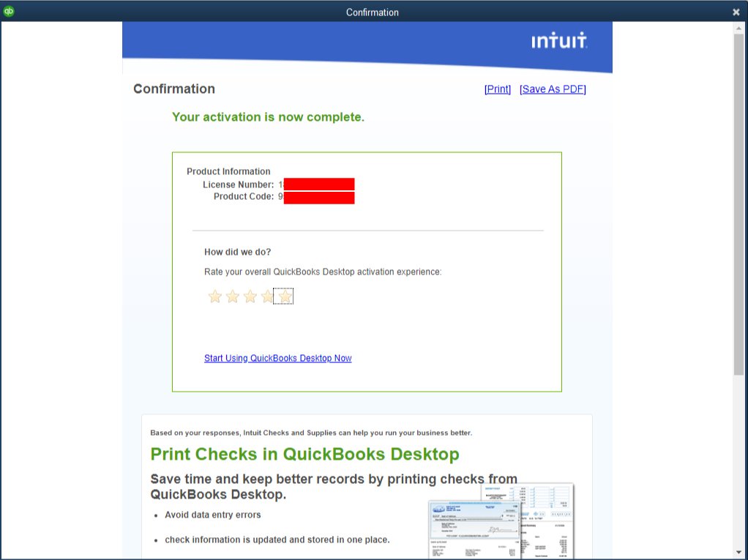The width and height of the screenshot is (748, 560).
Task: Click the 'How did we do?' text
Action: (x=238, y=252)
